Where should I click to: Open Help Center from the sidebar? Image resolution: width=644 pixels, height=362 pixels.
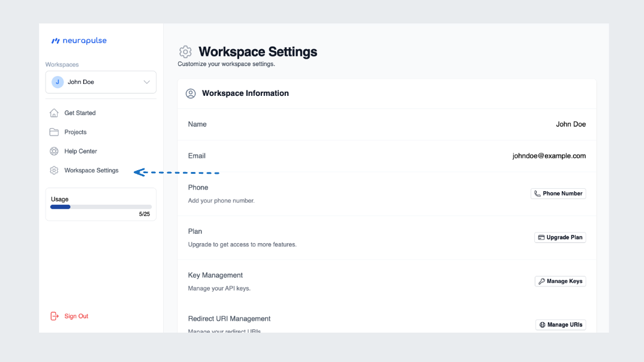coord(80,151)
